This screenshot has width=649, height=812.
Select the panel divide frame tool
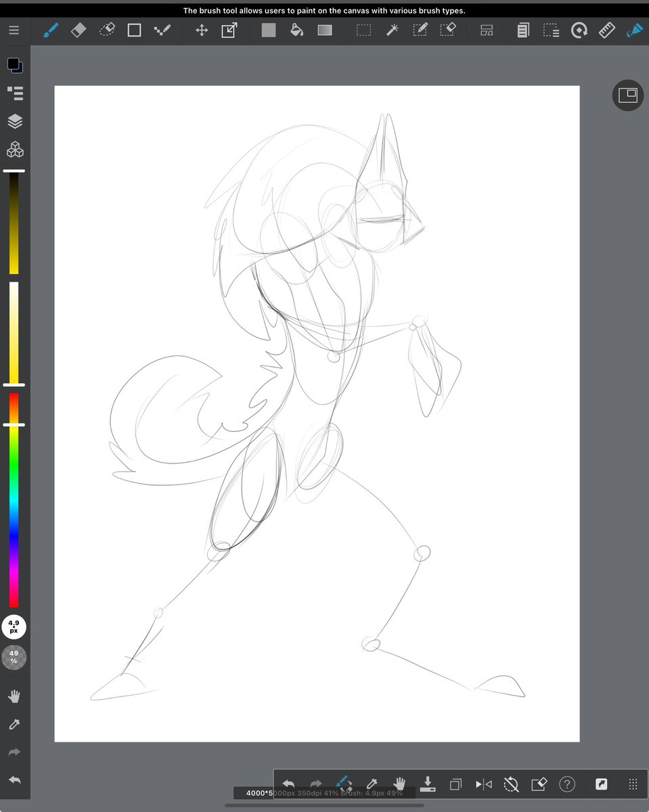tap(487, 30)
